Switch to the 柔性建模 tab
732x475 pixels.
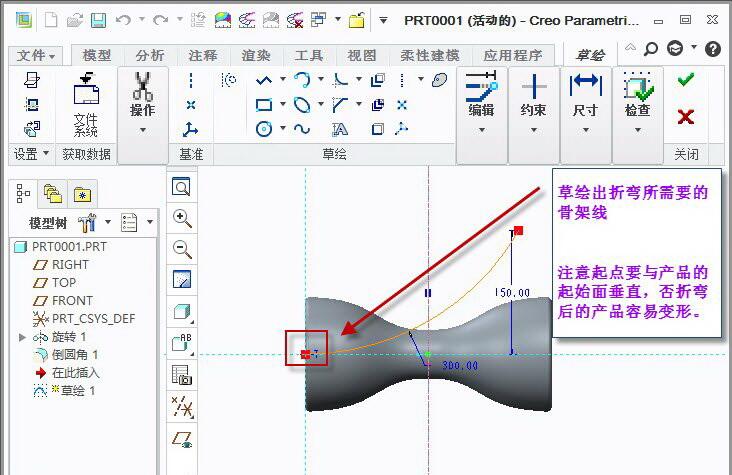click(429, 55)
